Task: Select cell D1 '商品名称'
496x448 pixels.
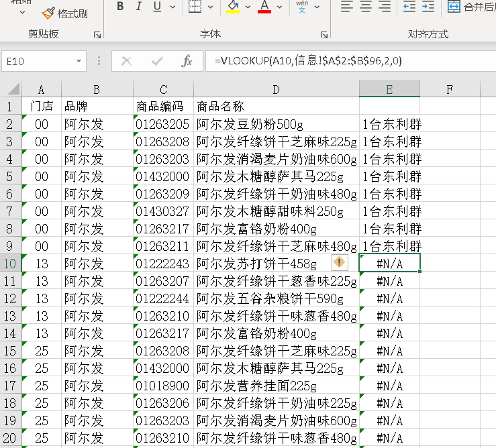Action: tap(276, 106)
